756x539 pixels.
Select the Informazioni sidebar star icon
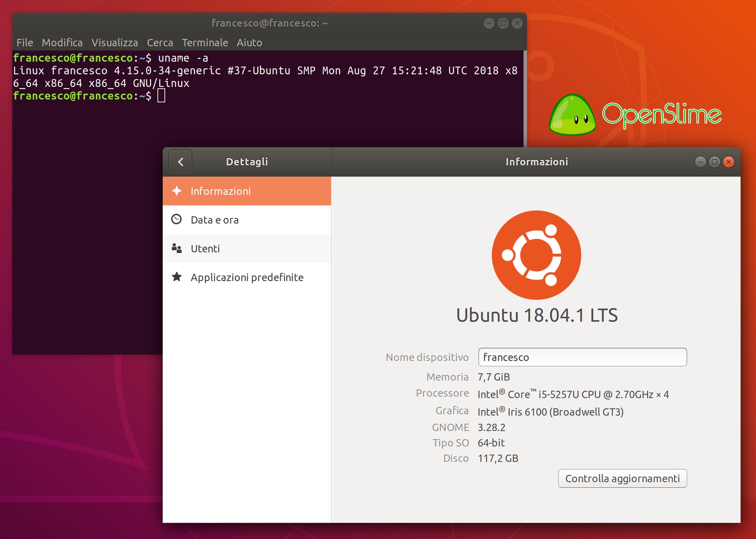click(177, 191)
